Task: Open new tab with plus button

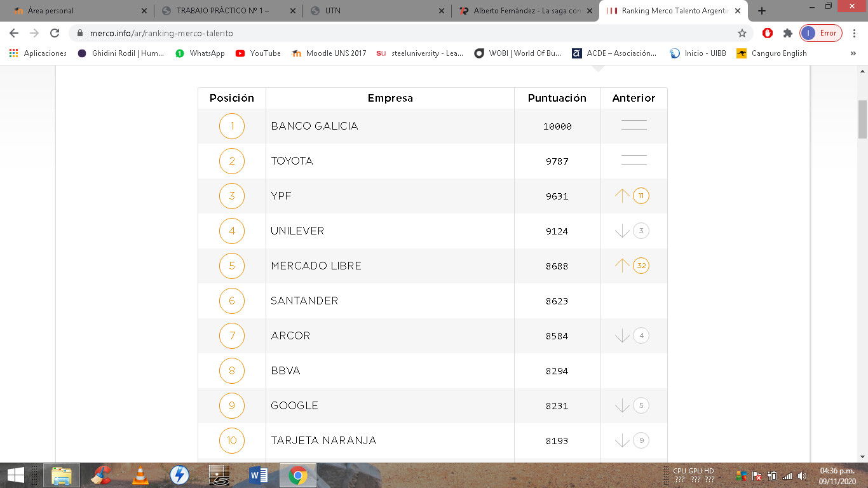Action: click(762, 11)
